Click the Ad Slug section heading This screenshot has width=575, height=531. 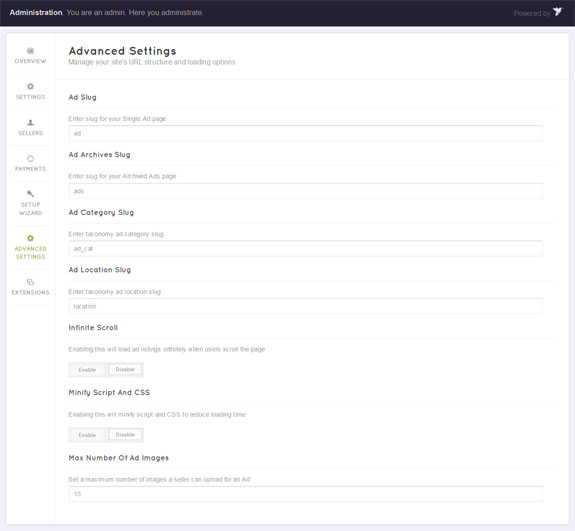click(x=83, y=97)
